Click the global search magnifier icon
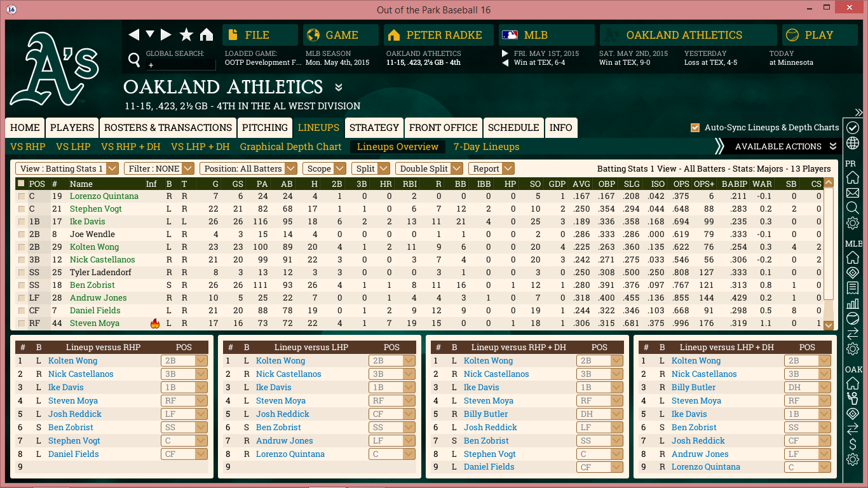This screenshot has width=868, height=488. [x=134, y=60]
